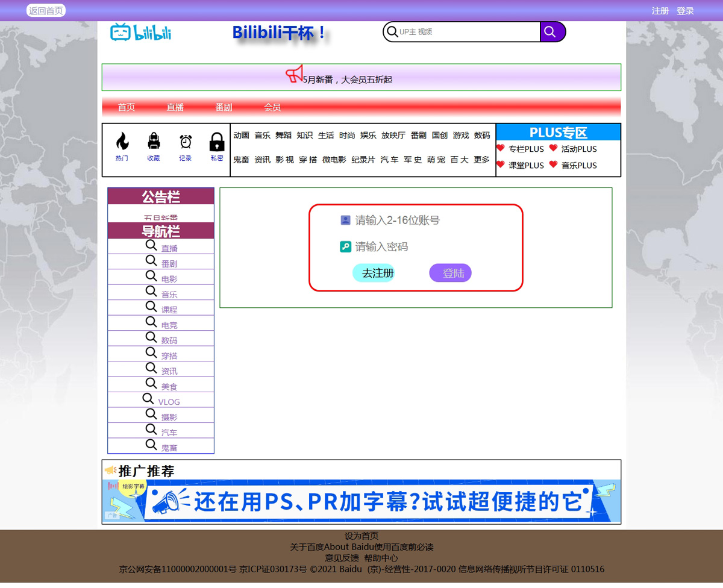The height and width of the screenshot is (588, 723).
Task: Select the 知识 category
Action: click(304, 136)
